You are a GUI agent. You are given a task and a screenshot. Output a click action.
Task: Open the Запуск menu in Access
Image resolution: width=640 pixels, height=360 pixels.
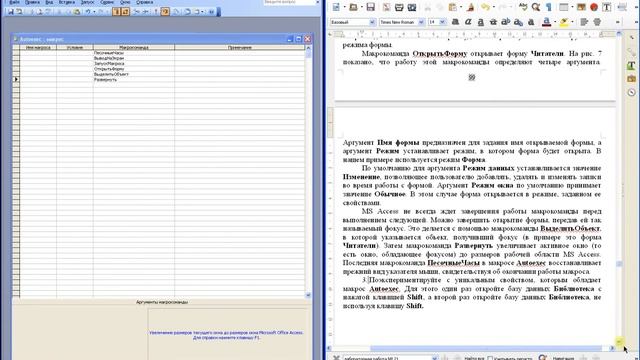(x=87, y=2)
